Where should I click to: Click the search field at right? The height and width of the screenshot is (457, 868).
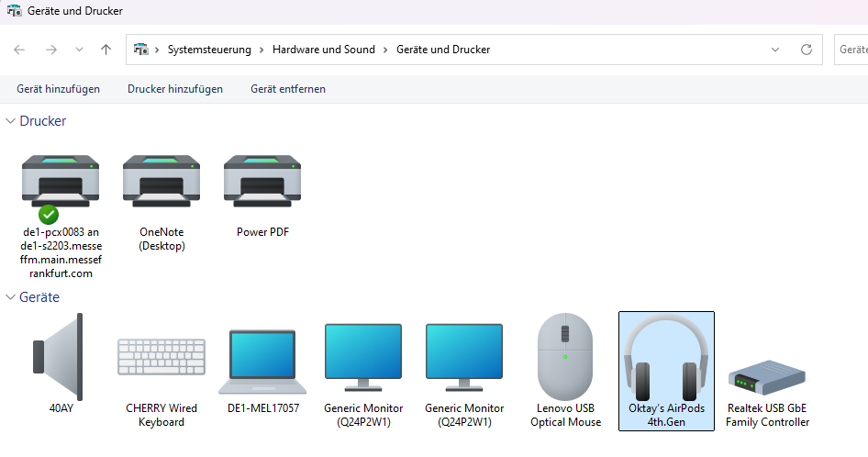click(x=851, y=50)
